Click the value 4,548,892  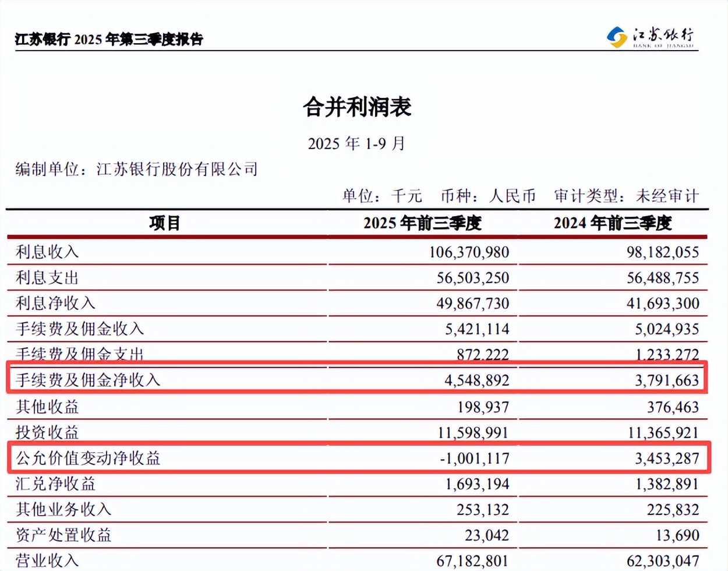[477, 380]
